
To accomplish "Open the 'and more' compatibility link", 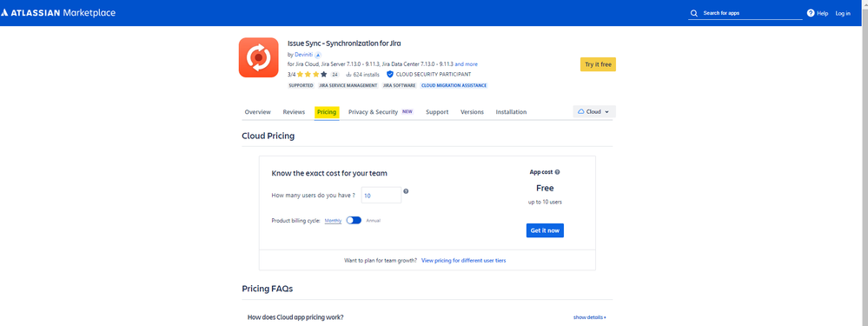I will coord(466,64).
